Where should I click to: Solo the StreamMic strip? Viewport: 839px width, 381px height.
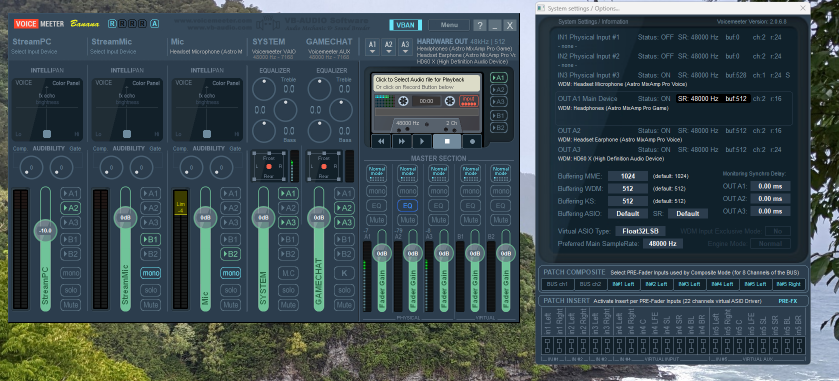coord(150,290)
